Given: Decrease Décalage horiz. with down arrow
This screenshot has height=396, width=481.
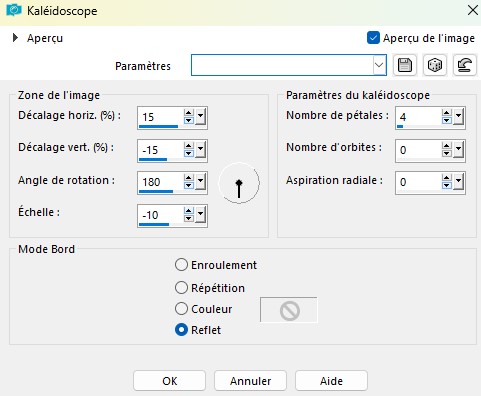Looking at the screenshot, I should [189, 120].
